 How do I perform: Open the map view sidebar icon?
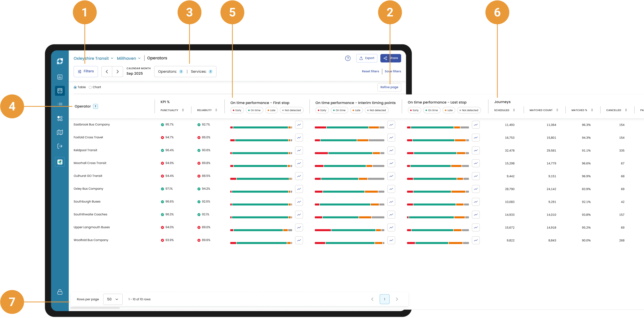(x=60, y=132)
